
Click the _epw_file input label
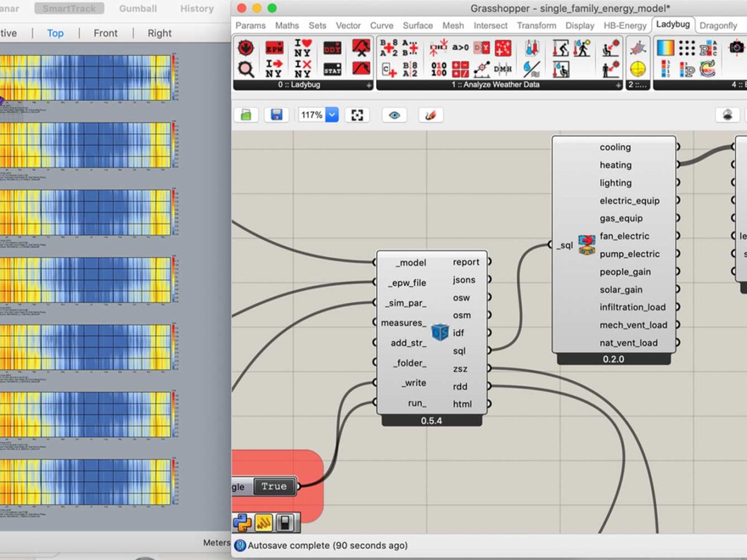pyautogui.click(x=408, y=282)
